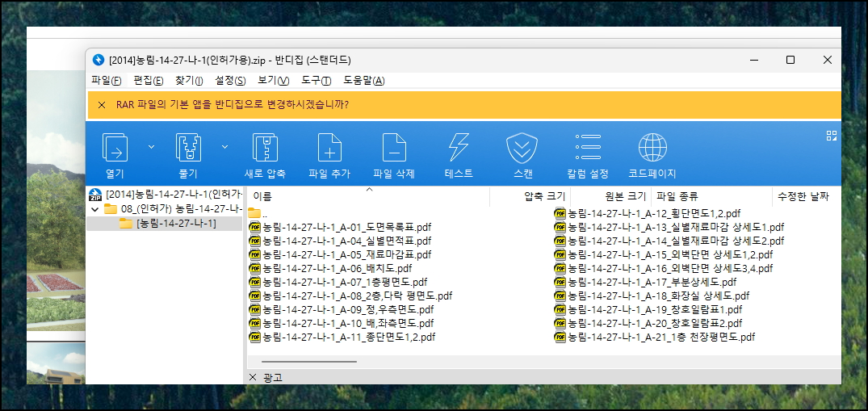Click file name A-20_창호일람표2.pdf

tap(655, 323)
